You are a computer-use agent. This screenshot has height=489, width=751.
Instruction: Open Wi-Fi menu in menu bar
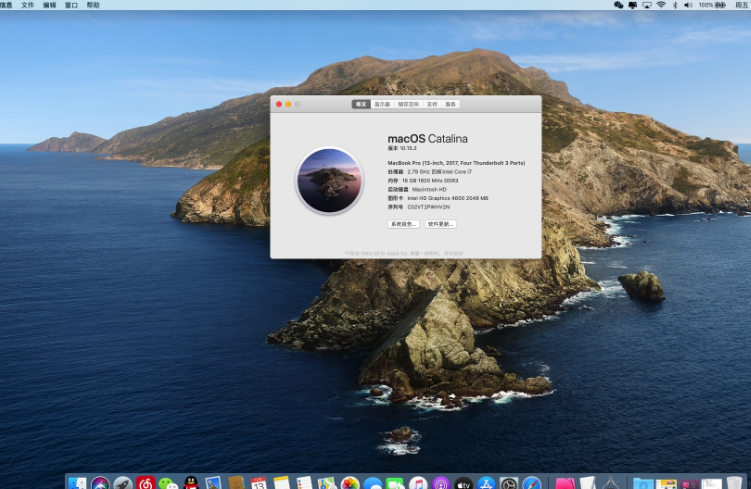[x=661, y=5]
